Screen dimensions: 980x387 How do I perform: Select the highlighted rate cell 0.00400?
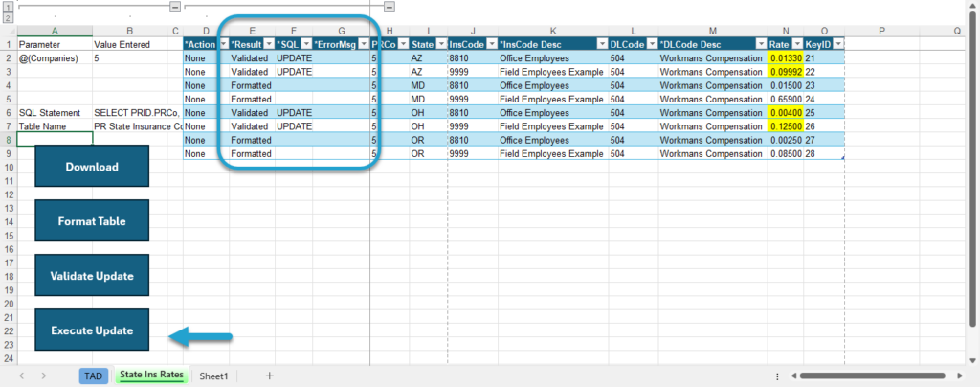tap(786, 112)
